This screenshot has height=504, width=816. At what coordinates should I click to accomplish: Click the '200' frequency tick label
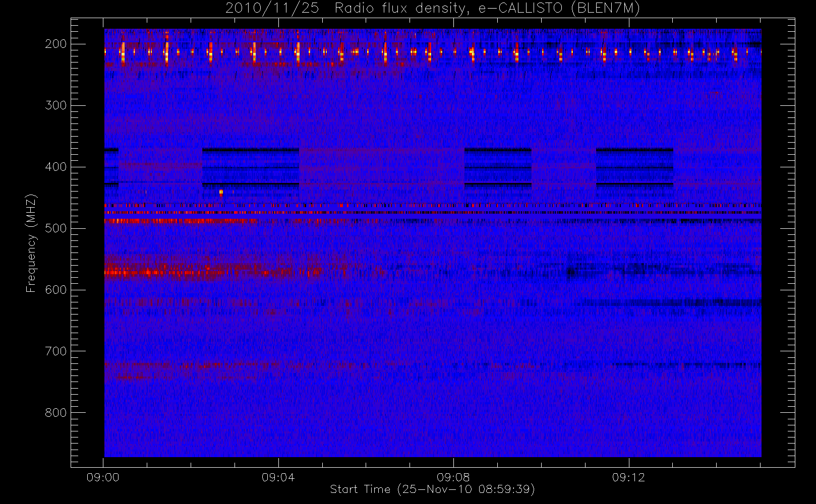[56, 44]
